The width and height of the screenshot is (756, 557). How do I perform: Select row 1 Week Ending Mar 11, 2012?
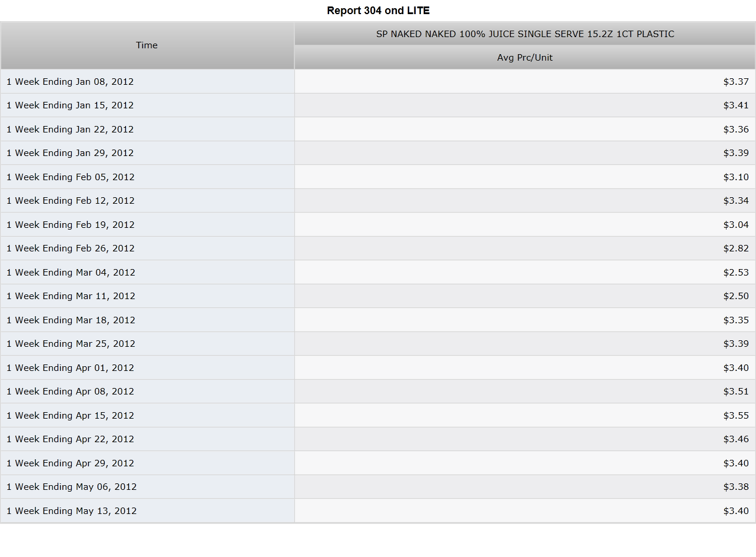(378, 296)
